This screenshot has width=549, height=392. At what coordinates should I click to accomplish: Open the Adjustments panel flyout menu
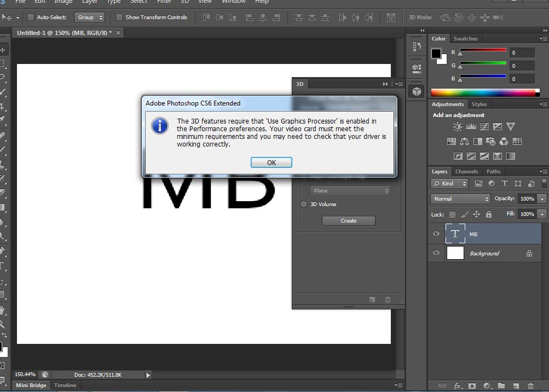[544, 104]
